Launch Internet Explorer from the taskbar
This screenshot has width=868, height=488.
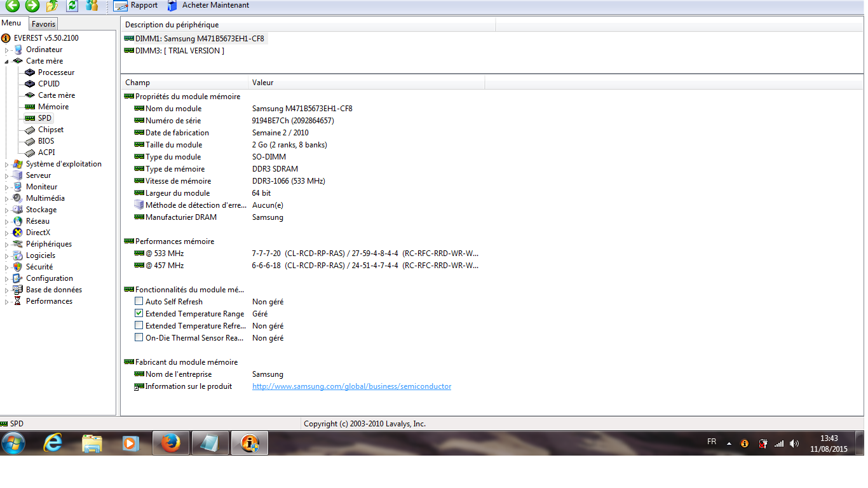point(53,443)
